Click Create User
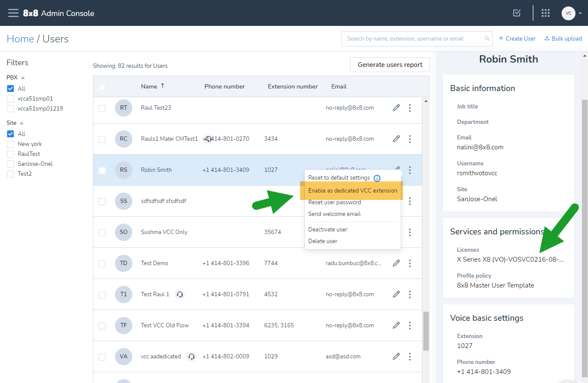Screen dimensions: 588x383 click(517, 38)
